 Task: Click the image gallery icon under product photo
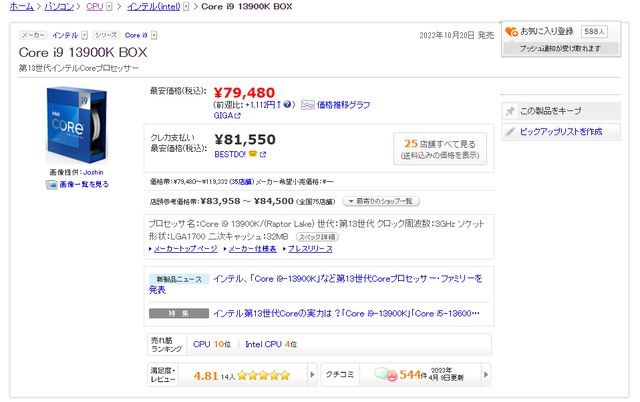51,185
